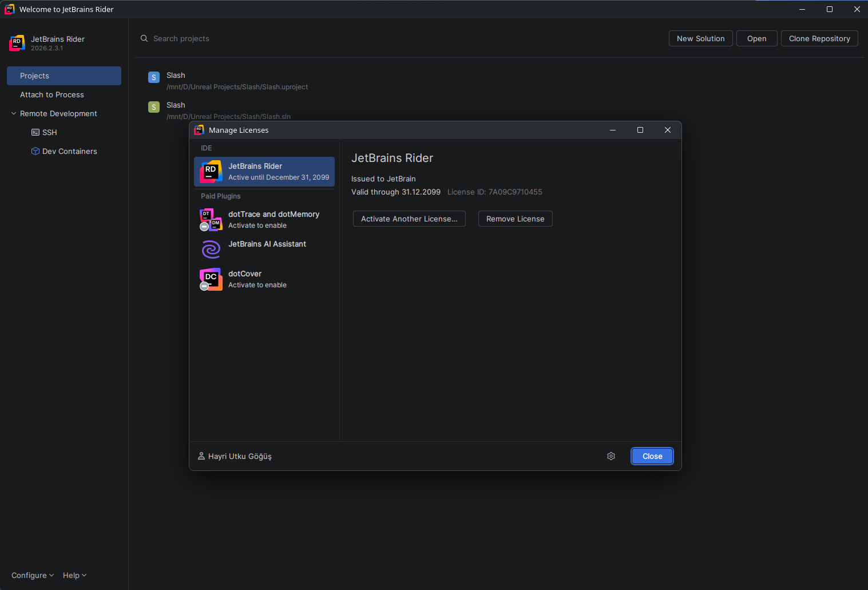868x590 pixels.
Task: Click the Search projects input field
Action: point(401,38)
